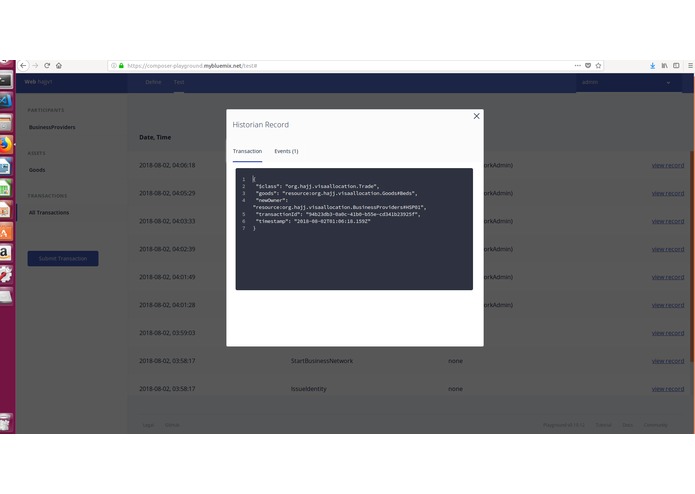Go to browser home page icon

point(59,66)
